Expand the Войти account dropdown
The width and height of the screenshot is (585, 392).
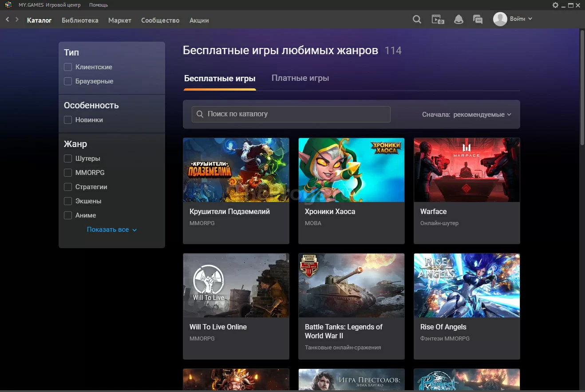[x=521, y=19]
